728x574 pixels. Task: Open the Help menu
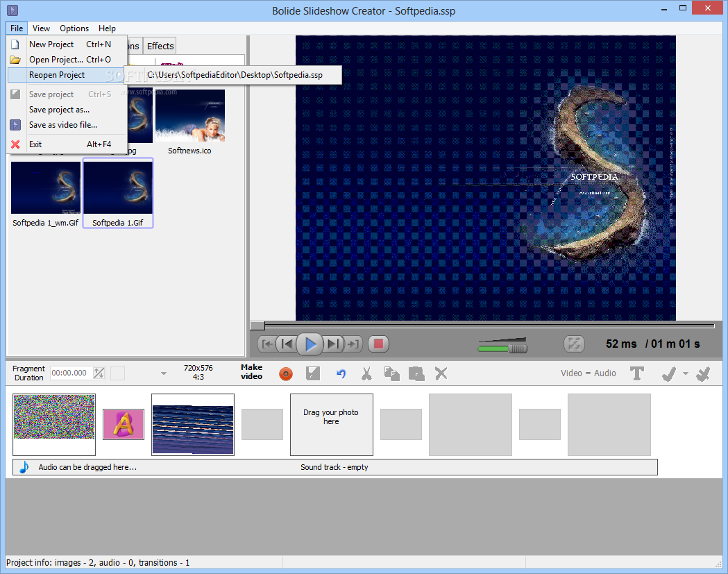[107, 28]
